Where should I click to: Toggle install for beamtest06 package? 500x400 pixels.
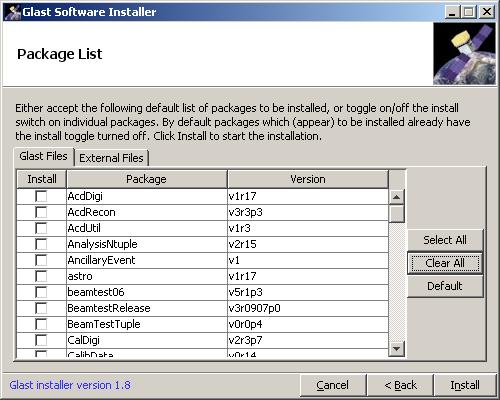[41, 292]
